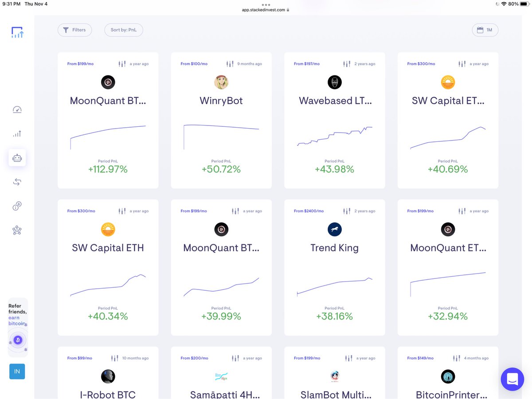
Task: Open the Sort by: PnL dropdown
Action: (x=124, y=30)
